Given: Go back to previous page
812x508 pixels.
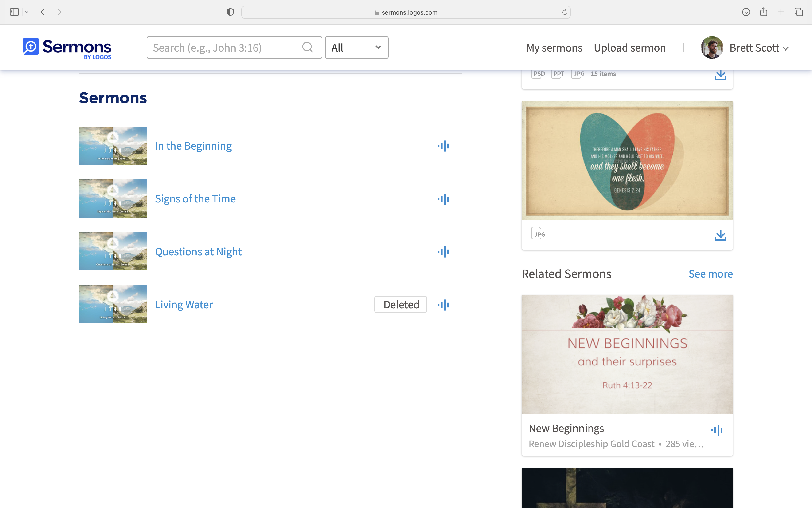Looking at the screenshot, I should 43,12.
